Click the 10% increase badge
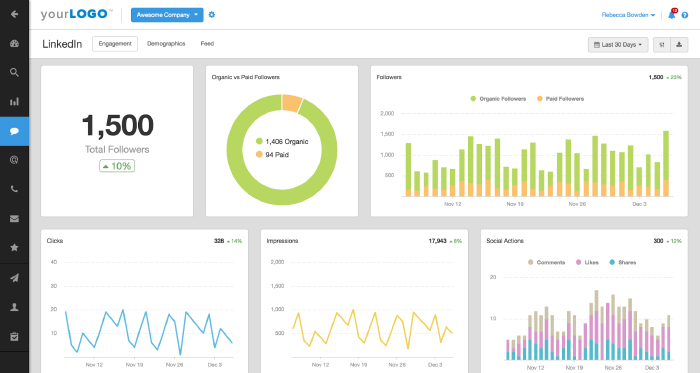The height and width of the screenshot is (373, 700). (117, 166)
